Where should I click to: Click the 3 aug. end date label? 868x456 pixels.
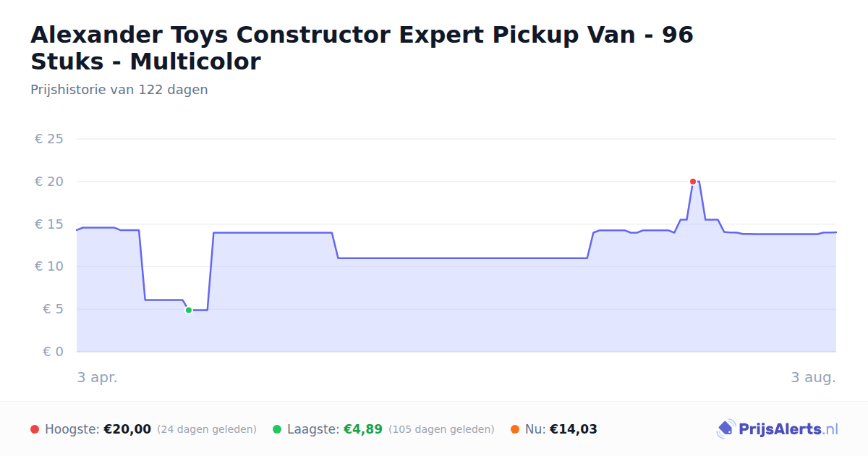(x=814, y=377)
